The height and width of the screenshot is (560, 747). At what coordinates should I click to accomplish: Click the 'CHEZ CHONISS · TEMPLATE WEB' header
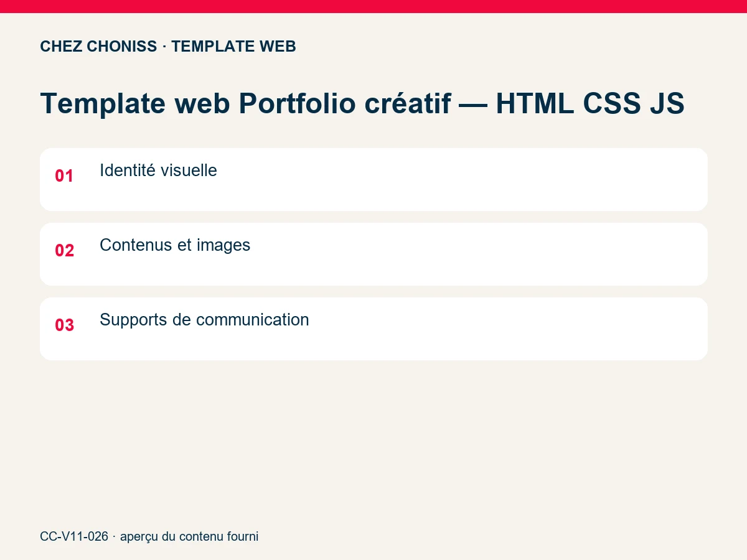[168, 47]
